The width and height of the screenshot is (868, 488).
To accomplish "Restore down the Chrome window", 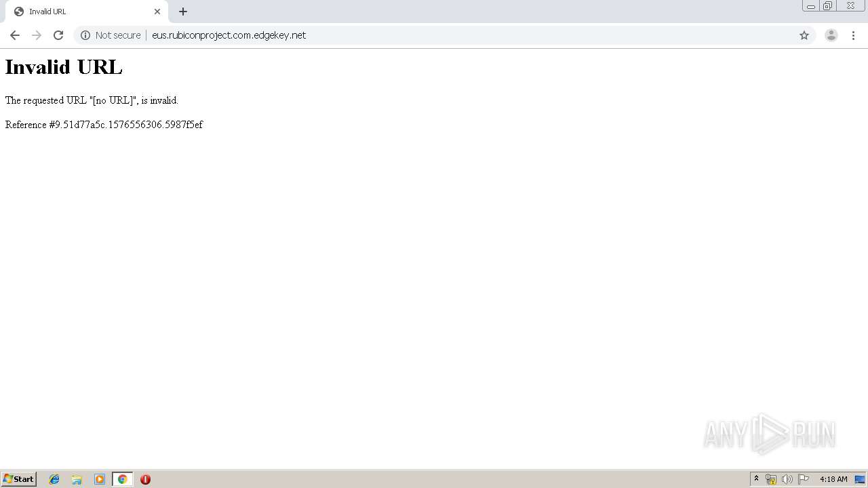I will pos(827,6).
